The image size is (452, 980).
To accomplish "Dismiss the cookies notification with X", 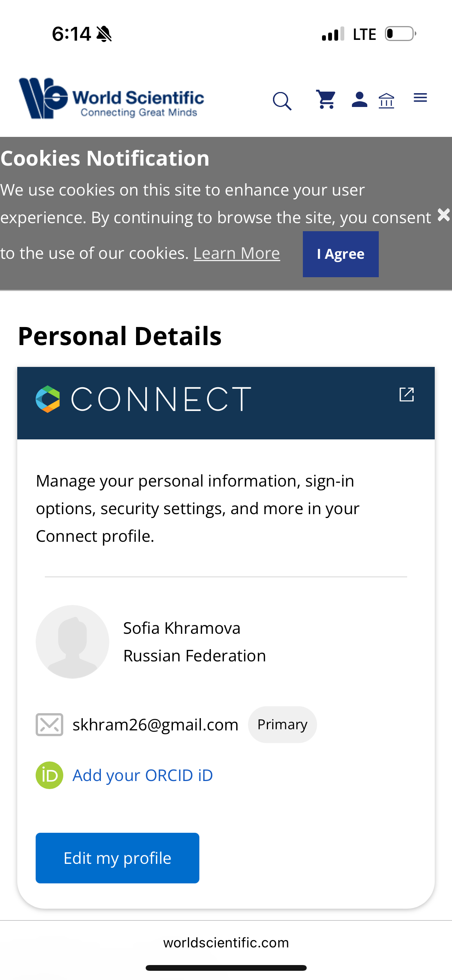I will [x=443, y=215].
